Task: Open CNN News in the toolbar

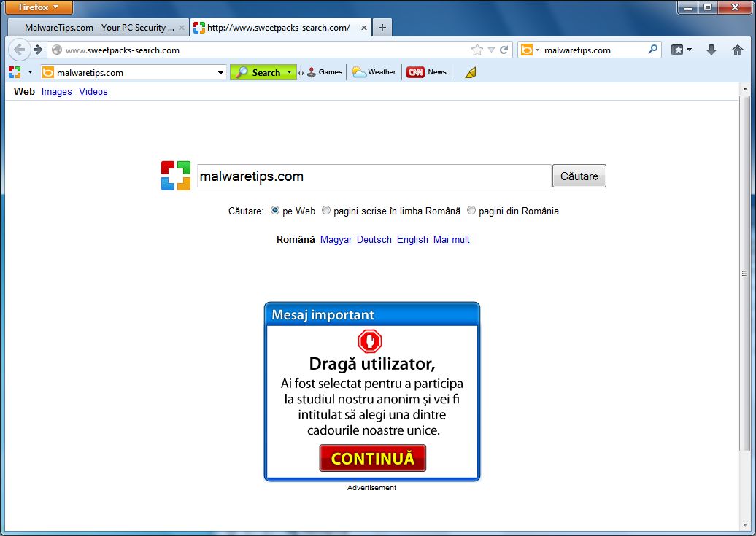Action: tap(426, 72)
